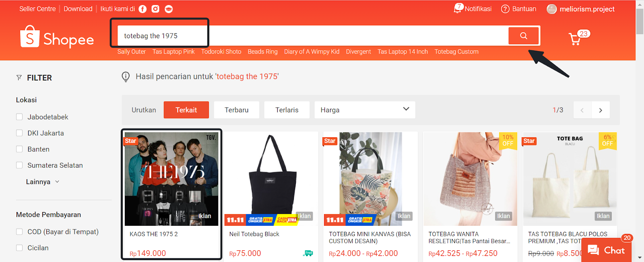This screenshot has height=262, width=644.
Task: Open Totebag Mini Kanvas product image
Action: coord(371,179)
